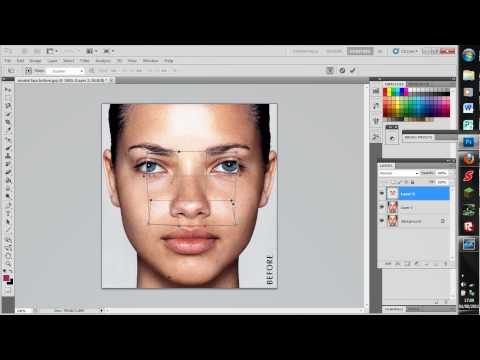Switch to Essentials workspace
Image resolution: width=480 pixels, height=360 pixels.
pos(306,51)
